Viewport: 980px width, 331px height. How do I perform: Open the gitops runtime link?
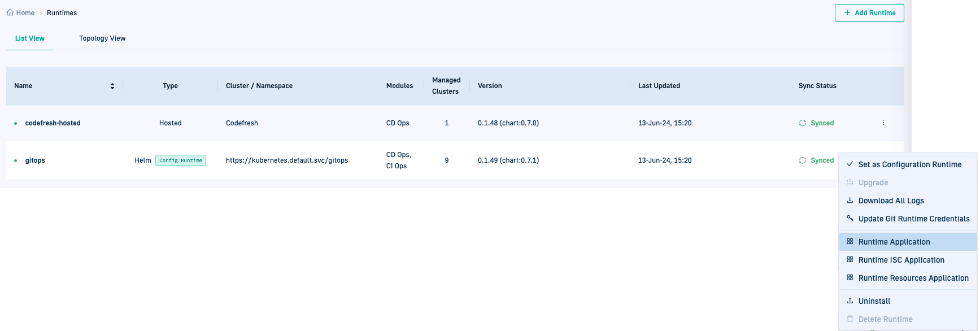pyautogui.click(x=35, y=160)
